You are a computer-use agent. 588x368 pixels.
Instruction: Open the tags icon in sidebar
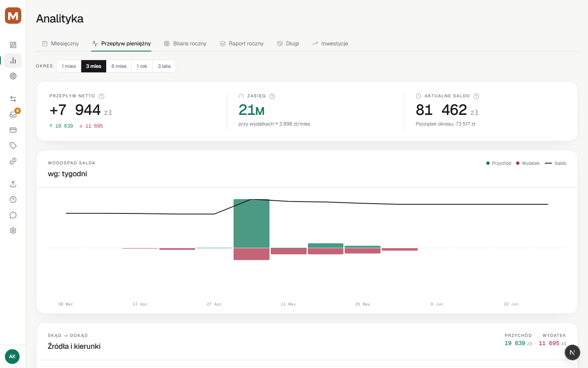[13, 146]
